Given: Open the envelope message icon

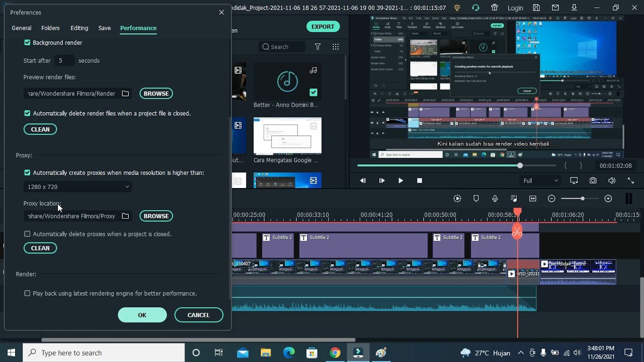Looking at the screenshot, I should point(555,8).
